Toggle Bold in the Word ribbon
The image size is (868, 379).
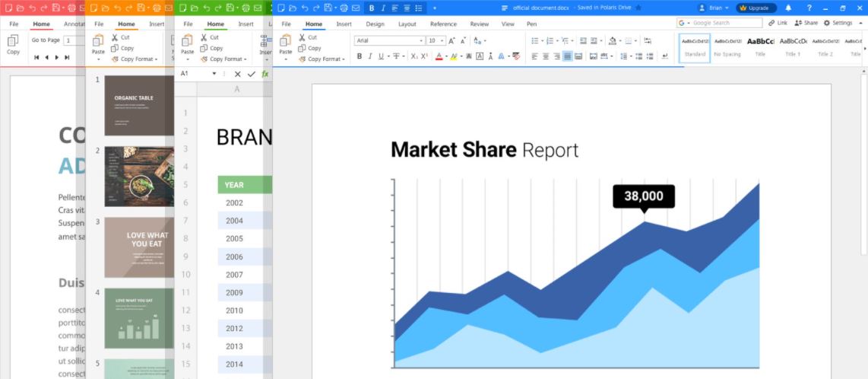(360, 56)
